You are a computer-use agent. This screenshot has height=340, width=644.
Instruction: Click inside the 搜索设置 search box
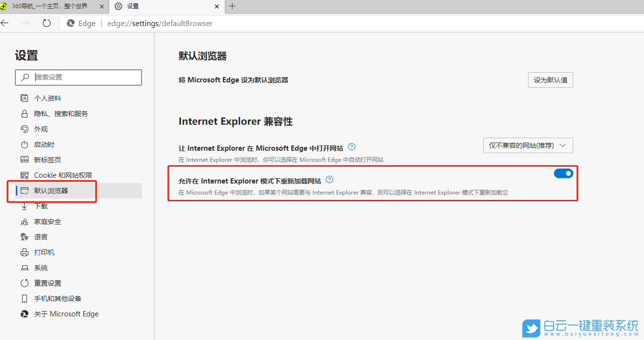coord(78,78)
